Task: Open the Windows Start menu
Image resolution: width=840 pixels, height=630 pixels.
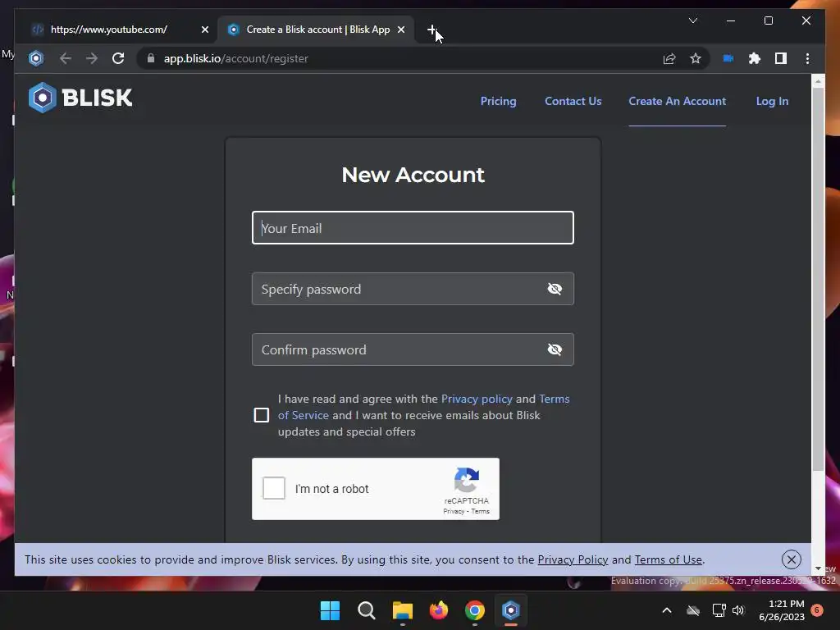Action: click(x=330, y=610)
